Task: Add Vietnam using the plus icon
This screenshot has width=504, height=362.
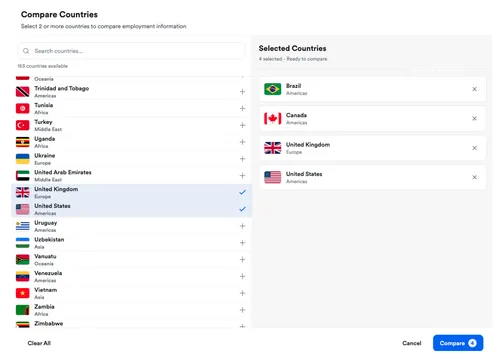Action: click(x=242, y=293)
